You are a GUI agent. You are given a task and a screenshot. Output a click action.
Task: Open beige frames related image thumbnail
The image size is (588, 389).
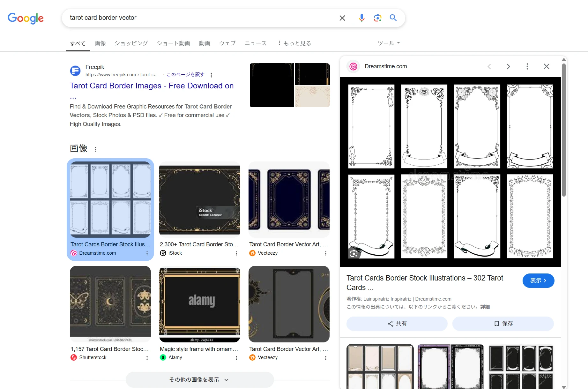coord(380,366)
